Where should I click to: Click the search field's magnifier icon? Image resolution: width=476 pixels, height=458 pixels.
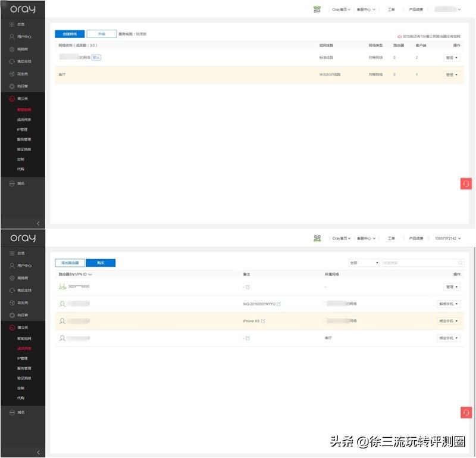point(461,263)
